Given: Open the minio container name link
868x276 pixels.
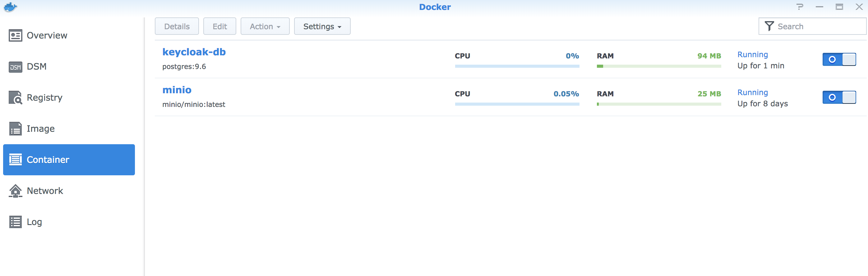Looking at the screenshot, I should 177,90.
